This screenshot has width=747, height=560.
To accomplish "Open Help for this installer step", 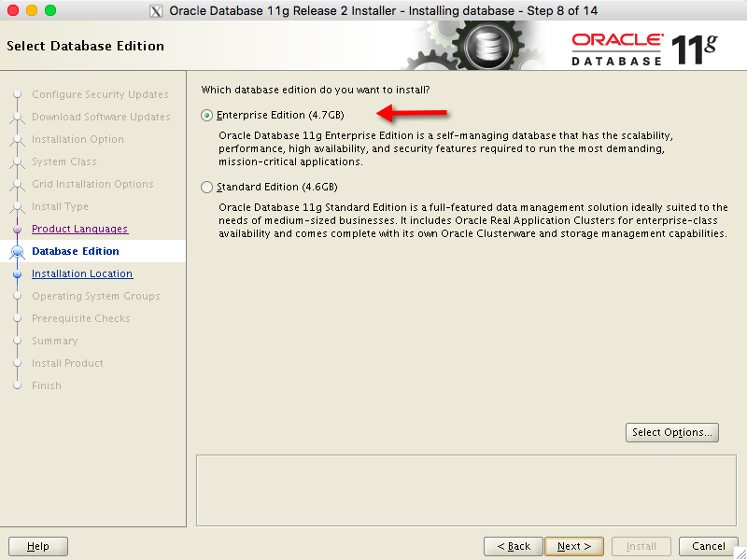I will [38, 546].
